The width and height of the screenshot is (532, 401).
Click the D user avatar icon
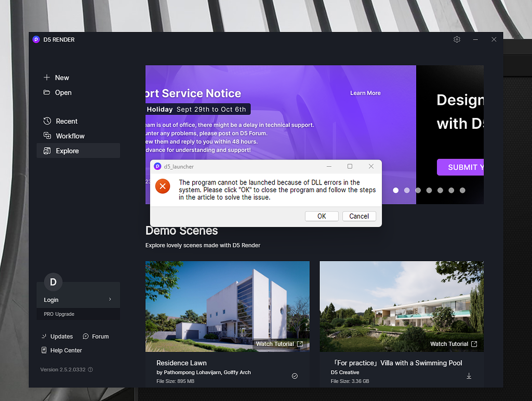[53, 282]
